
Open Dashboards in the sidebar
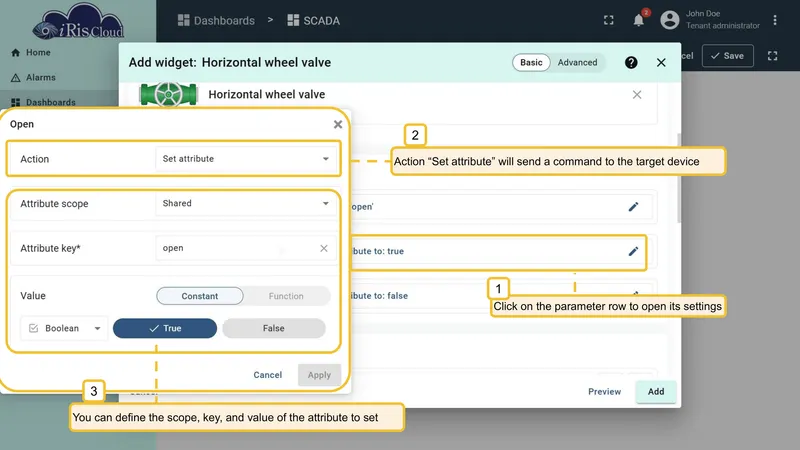pos(51,102)
